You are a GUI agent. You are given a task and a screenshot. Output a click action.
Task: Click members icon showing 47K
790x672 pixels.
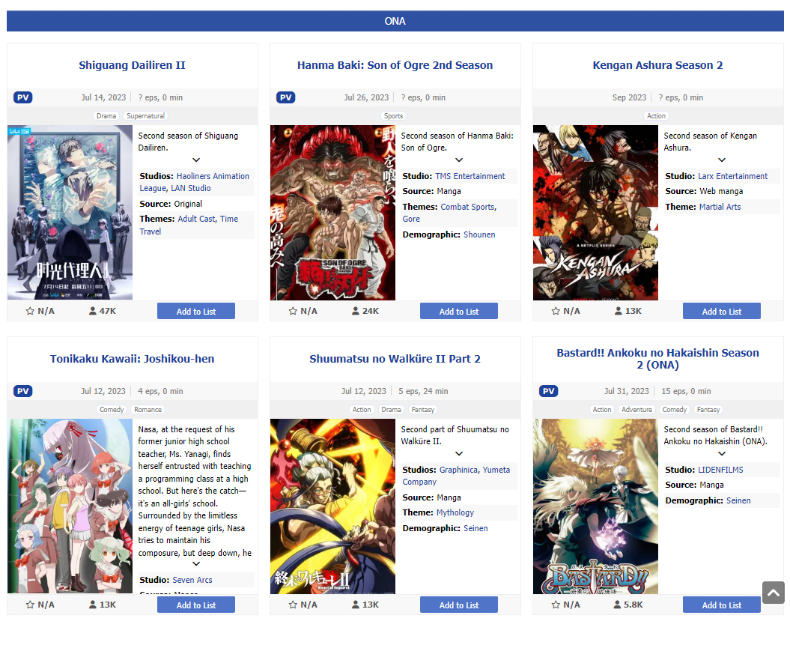[x=93, y=311]
